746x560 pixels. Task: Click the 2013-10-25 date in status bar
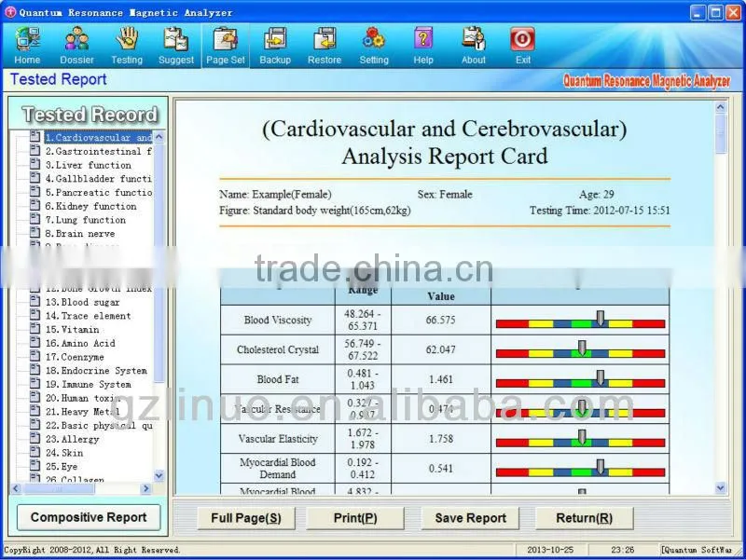(x=550, y=550)
